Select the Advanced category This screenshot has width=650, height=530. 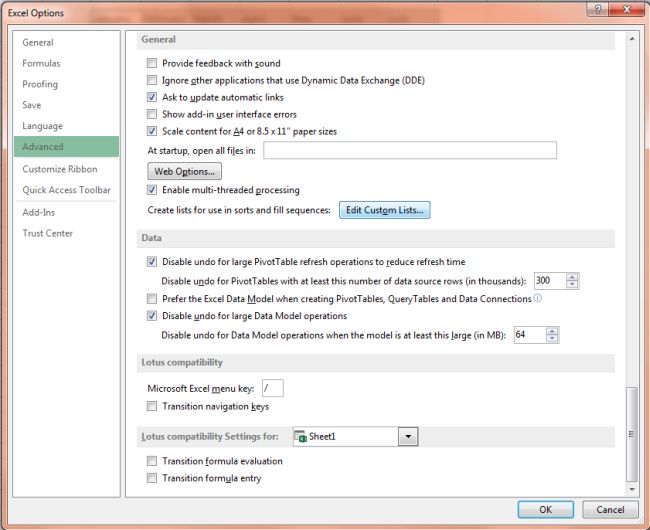[x=66, y=147]
